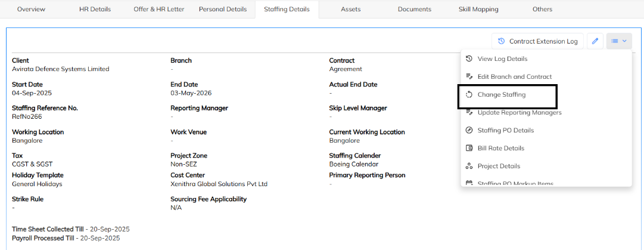Image resolution: width=644 pixels, height=250 pixels.
Task: Open the Documents tab
Action: click(415, 9)
